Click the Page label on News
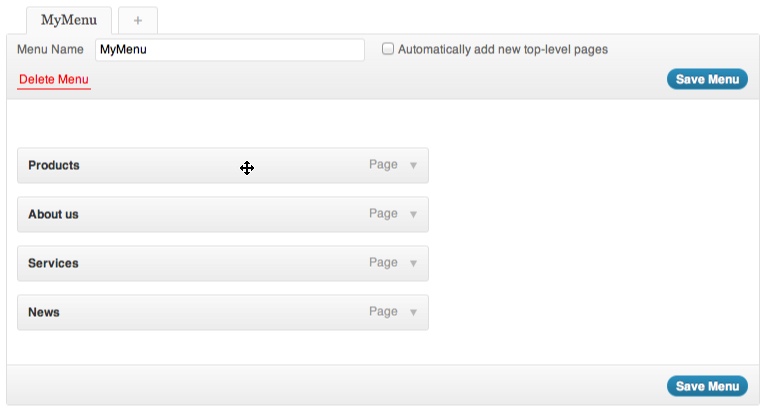769x411 pixels. click(383, 312)
